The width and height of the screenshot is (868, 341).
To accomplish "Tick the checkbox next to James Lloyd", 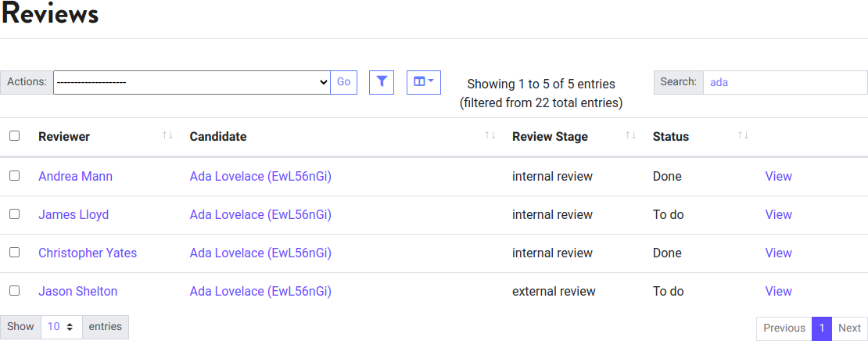I will 15,214.
